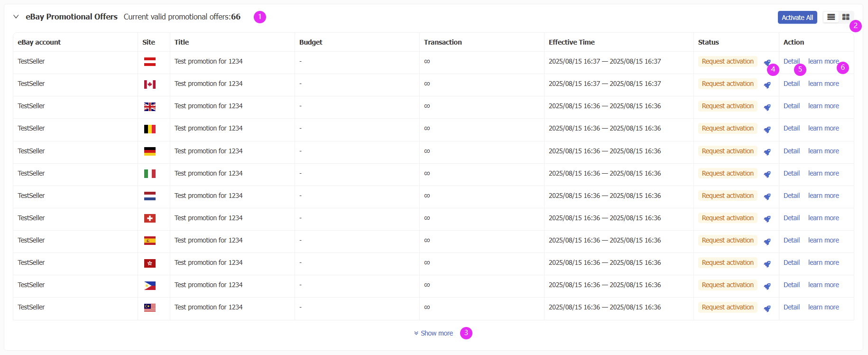Click the rocket icon in the Hong Kong row
868x355 pixels.
click(x=767, y=264)
